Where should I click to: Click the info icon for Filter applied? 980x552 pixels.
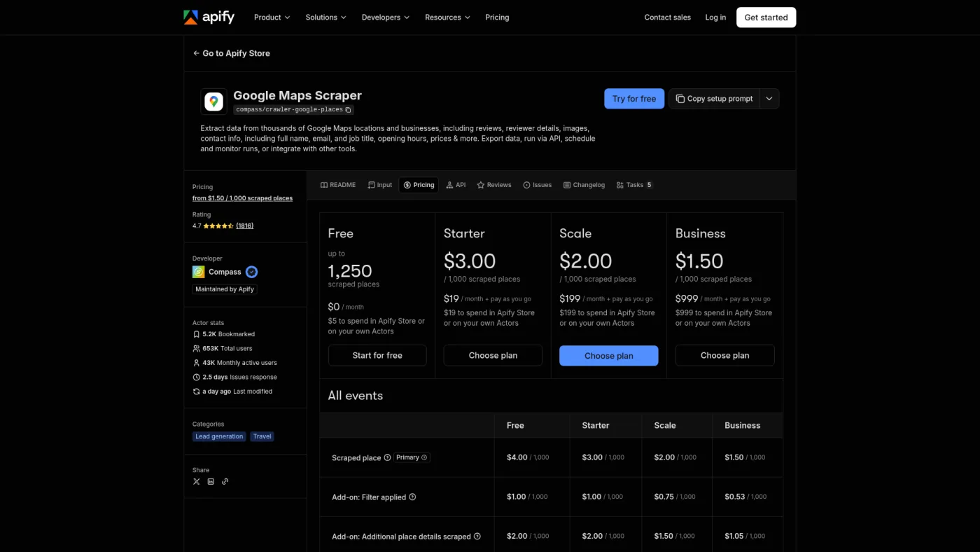coord(412,497)
